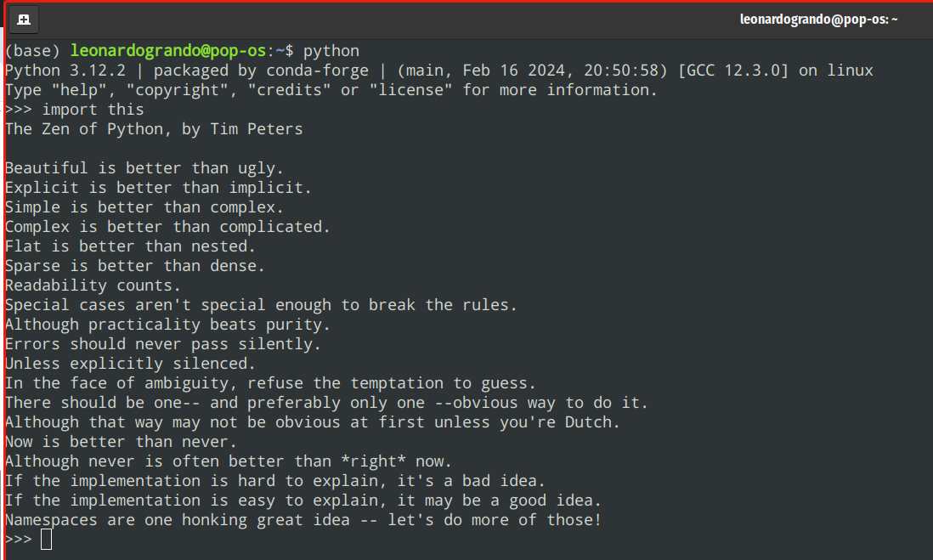Click the terminal cursor at the last prompt
Image resolution: width=933 pixels, height=560 pixels.
point(46,540)
